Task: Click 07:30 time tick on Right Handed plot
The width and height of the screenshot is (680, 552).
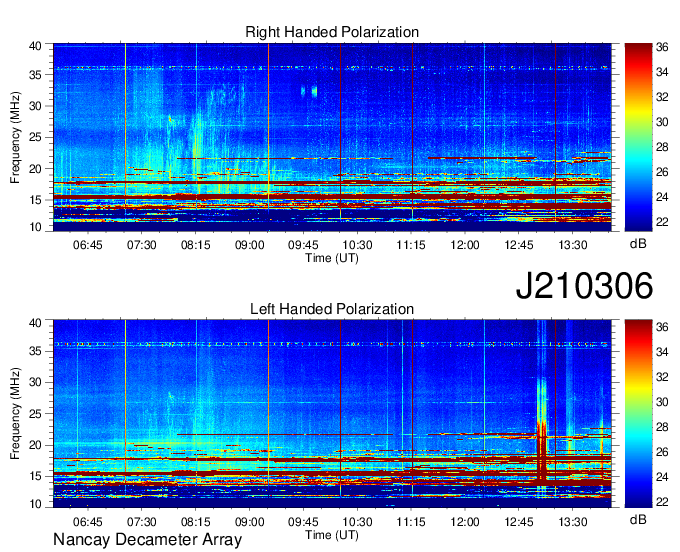Action: pos(141,245)
